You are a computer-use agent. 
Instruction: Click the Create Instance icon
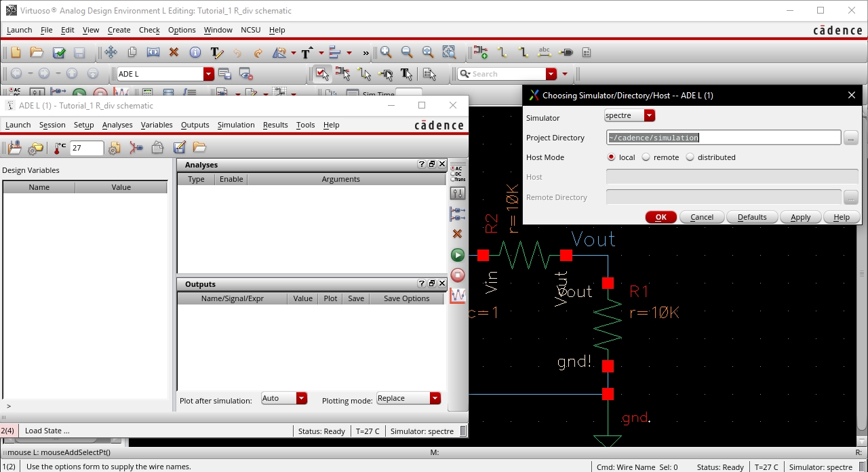(481, 52)
